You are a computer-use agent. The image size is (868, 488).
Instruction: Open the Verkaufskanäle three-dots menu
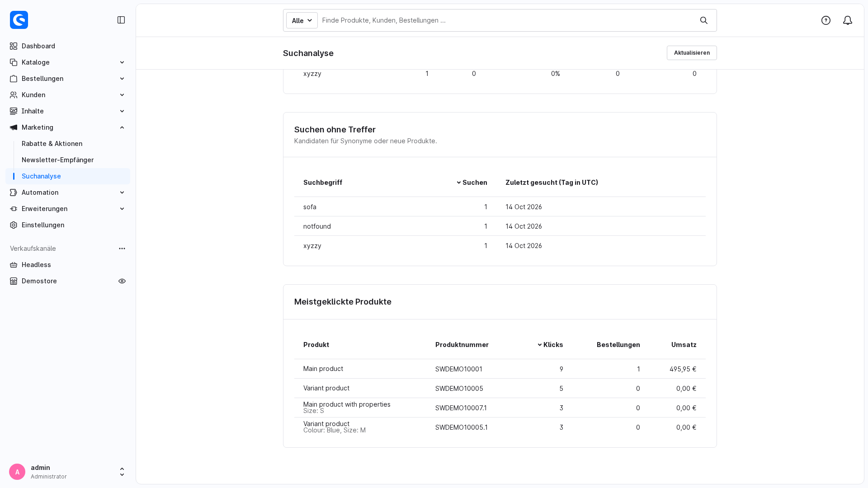coord(122,249)
